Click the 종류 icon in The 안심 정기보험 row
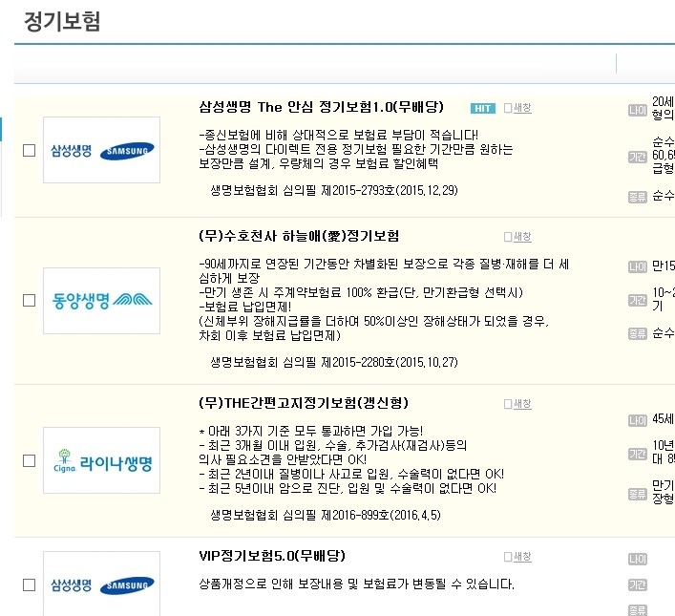Viewport: 675px width, 616px height. tap(637, 198)
